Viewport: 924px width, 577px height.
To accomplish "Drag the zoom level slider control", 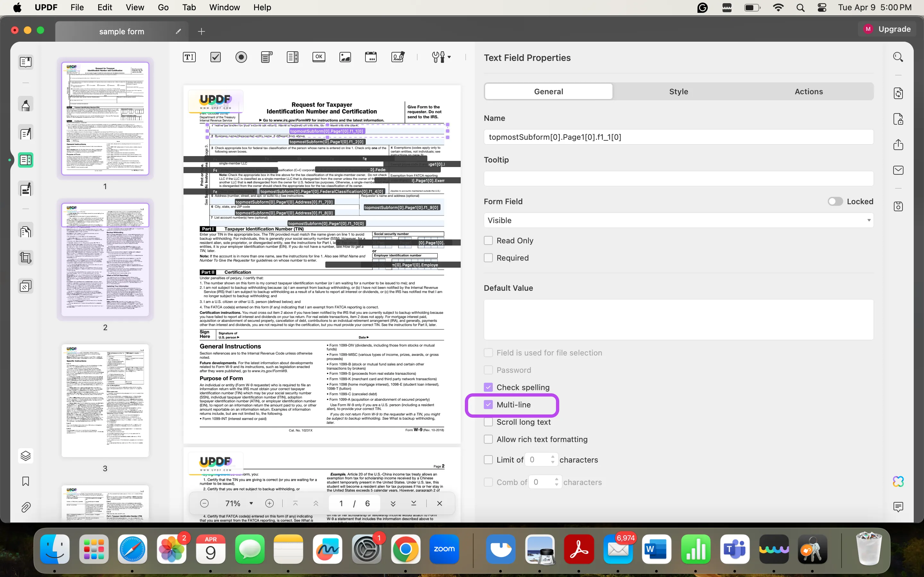I will click(x=252, y=503).
